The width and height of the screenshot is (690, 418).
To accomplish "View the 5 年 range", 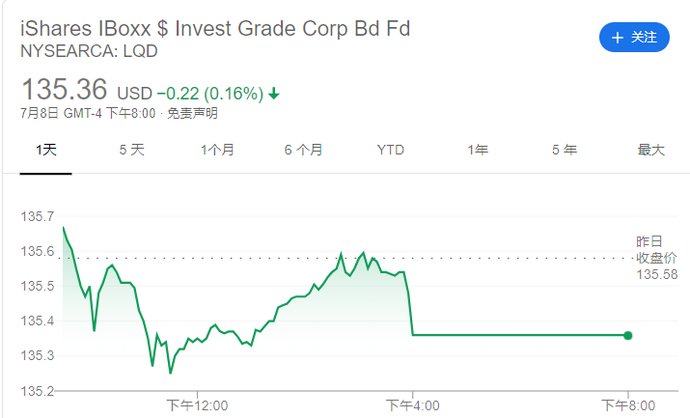I will tap(564, 150).
